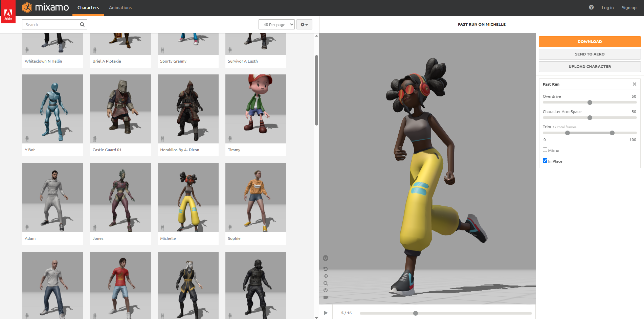Switch to the Animations tab
This screenshot has height=319, width=644.
(120, 8)
